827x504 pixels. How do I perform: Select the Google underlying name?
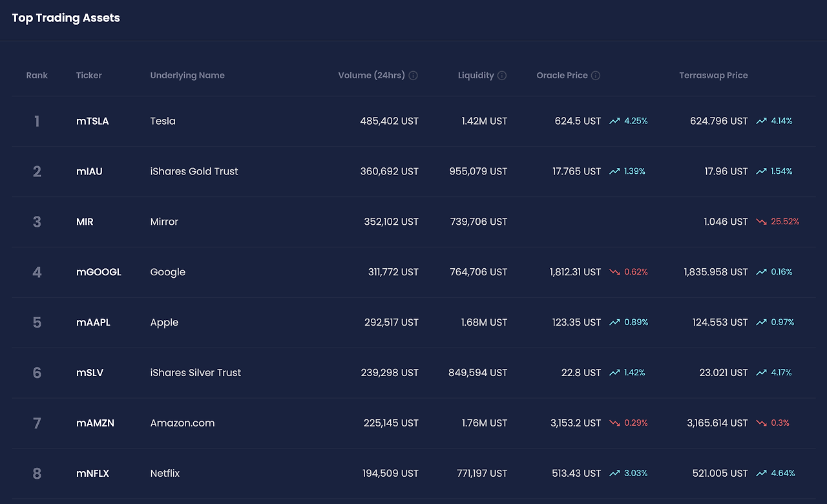tap(168, 272)
